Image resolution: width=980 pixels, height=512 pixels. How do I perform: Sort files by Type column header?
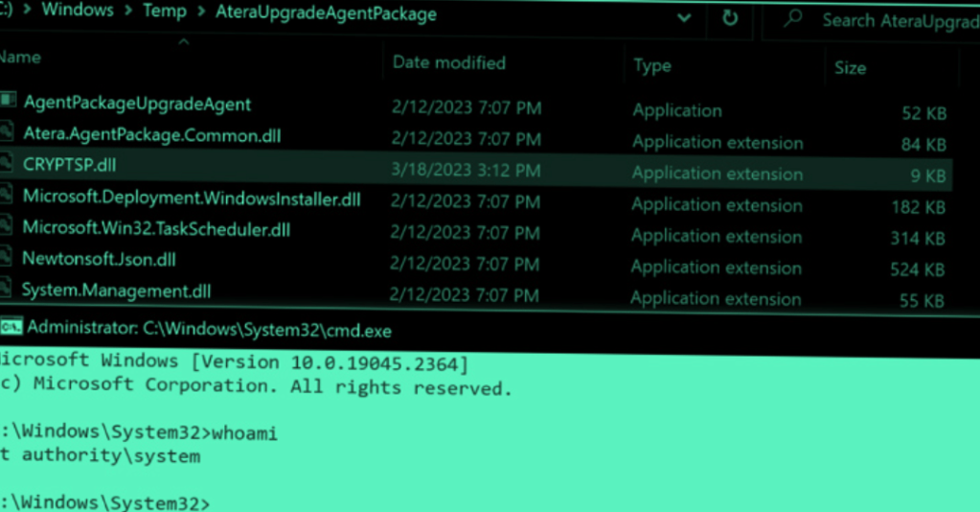pos(652,66)
